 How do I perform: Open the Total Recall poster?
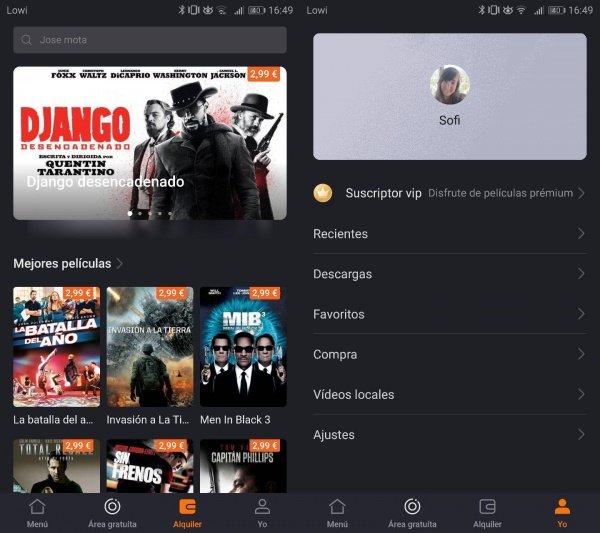click(57, 466)
